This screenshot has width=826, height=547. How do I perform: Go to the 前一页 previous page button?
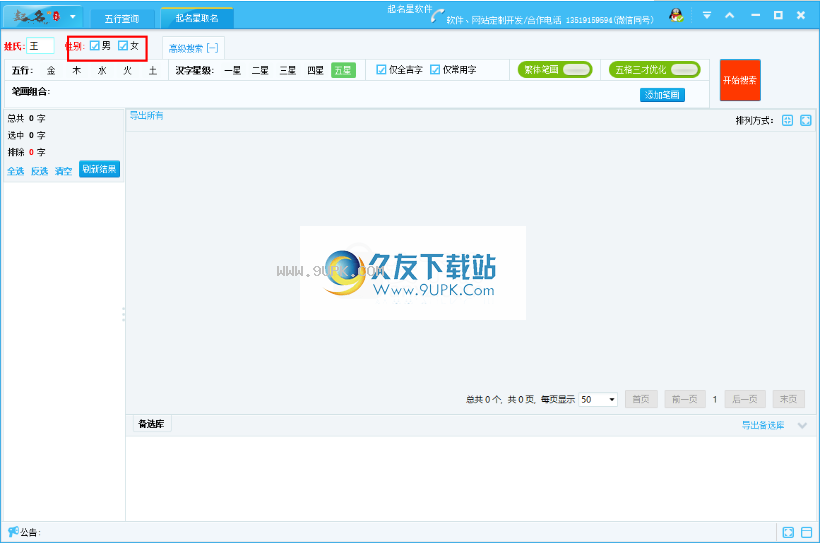click(x=685, y=399)
